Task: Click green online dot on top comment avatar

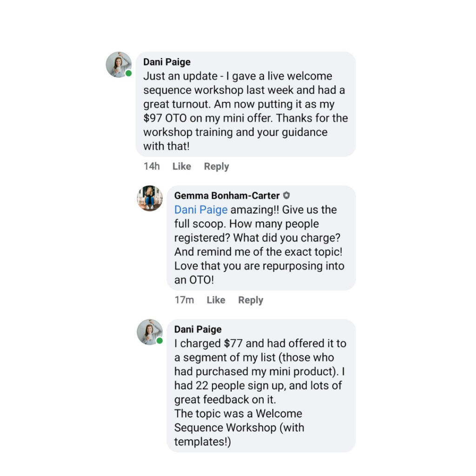Action: (x=129, y=73)
